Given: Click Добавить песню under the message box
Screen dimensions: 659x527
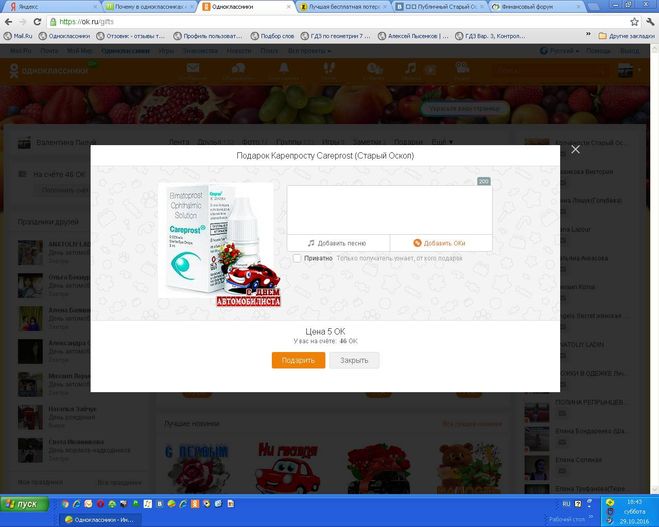Looking at the screenshot, I should (x=338, y=243).
